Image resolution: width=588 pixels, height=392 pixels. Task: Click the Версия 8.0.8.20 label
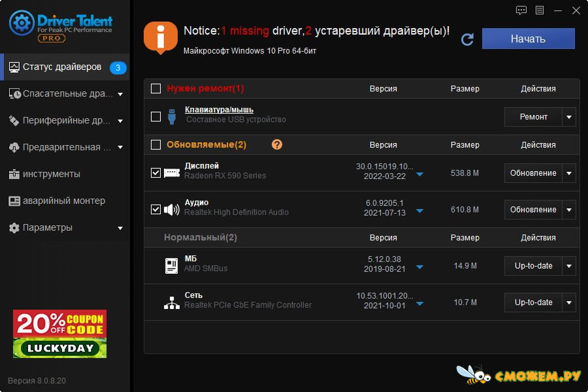point(37,381)
